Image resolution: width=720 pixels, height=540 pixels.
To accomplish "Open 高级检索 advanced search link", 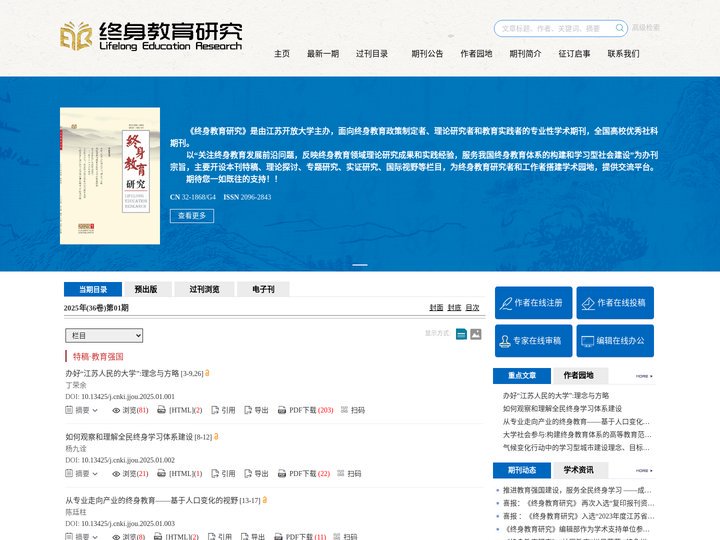I will [x=646, y=28].
